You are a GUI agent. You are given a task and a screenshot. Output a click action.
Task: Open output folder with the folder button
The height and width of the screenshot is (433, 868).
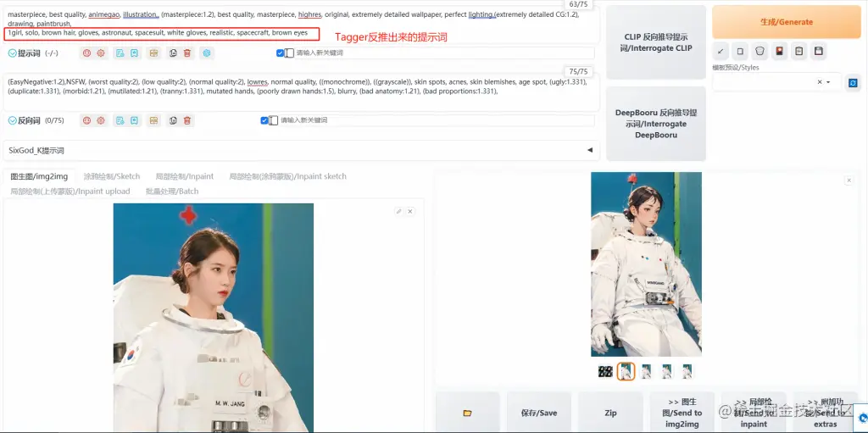tap(468, 413)
